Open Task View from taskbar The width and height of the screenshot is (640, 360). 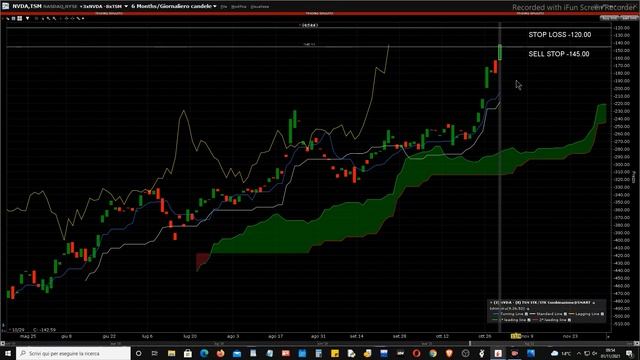155,353
